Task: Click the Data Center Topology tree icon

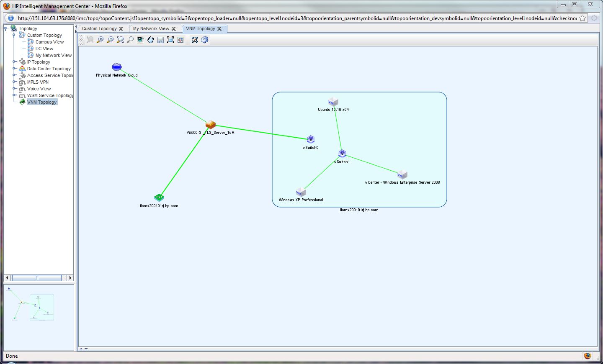Action: (22, 69)
